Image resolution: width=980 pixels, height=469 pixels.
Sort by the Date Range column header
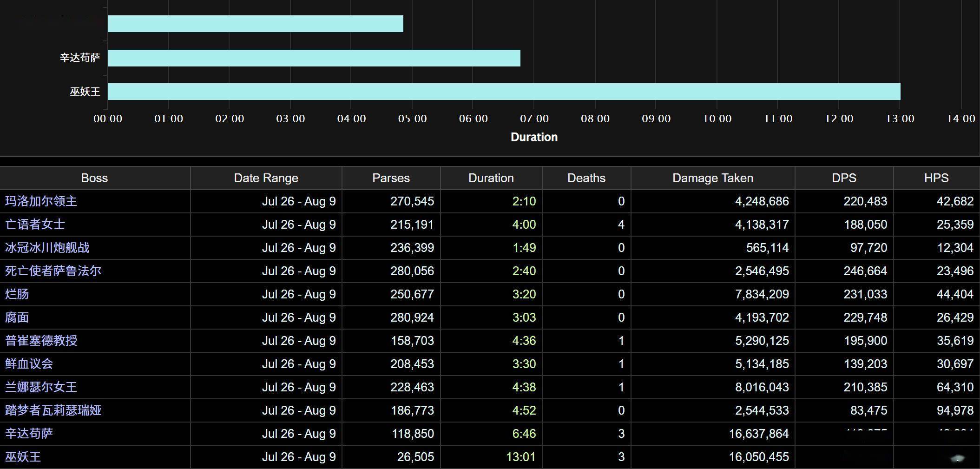(x=266, y=178)
